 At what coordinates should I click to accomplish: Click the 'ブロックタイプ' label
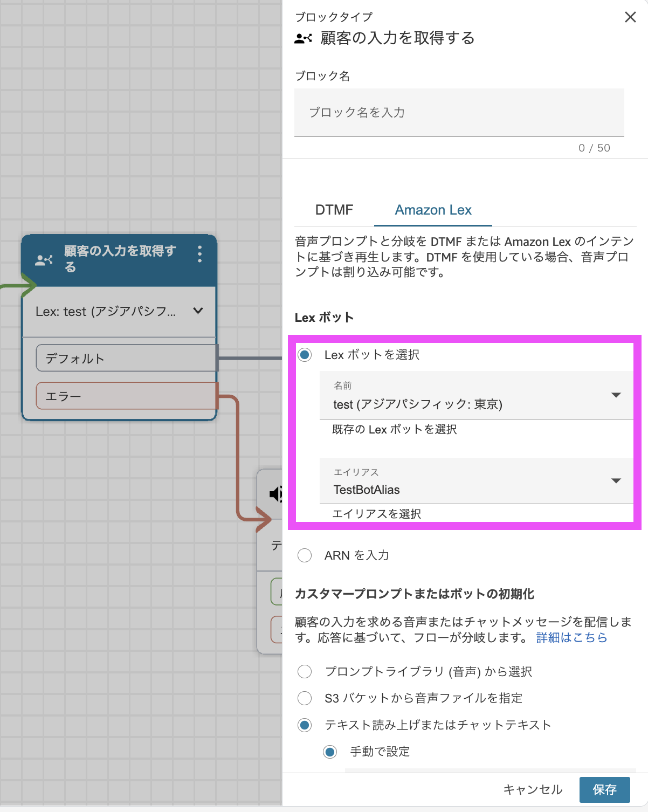[334, 17]
